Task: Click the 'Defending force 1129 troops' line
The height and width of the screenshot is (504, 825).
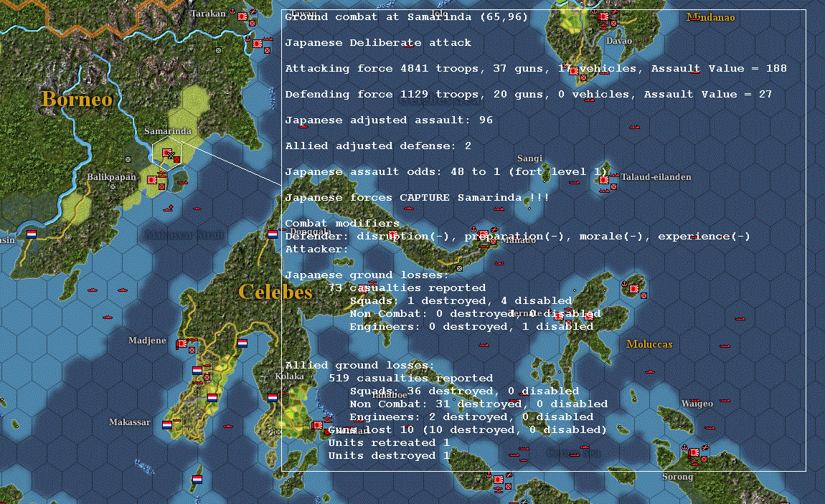Action: pos(528,94)
